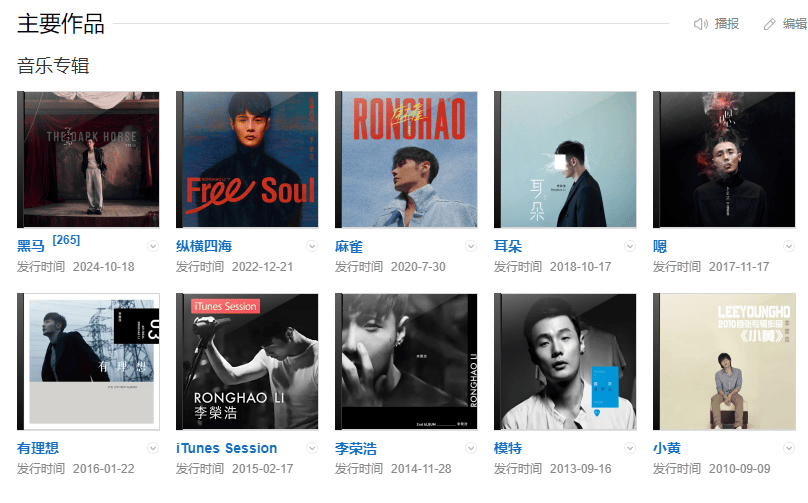Open the 纵横四海 album link

pyautogui.click(x=204, y=246)
